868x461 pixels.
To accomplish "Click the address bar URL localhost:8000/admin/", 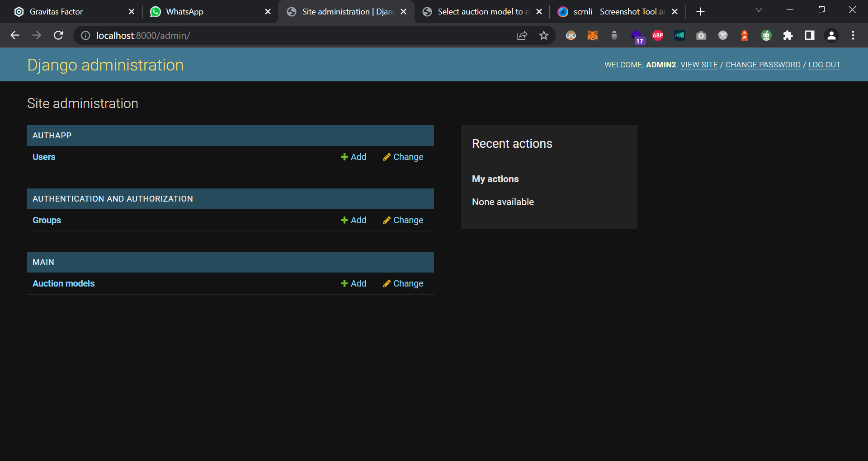I will (143, 35).
